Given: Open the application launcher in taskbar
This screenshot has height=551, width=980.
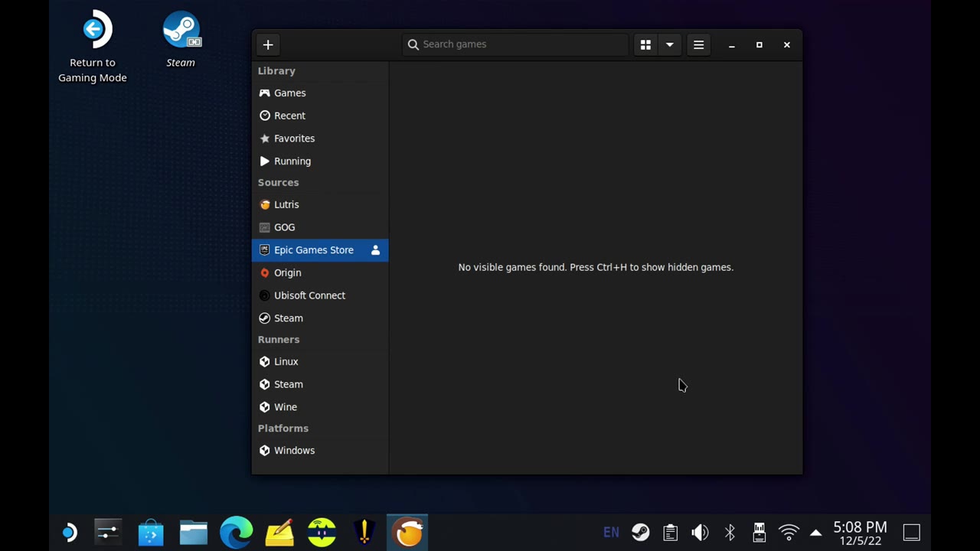Looking at the screenshot, I should tap(69, 532).
